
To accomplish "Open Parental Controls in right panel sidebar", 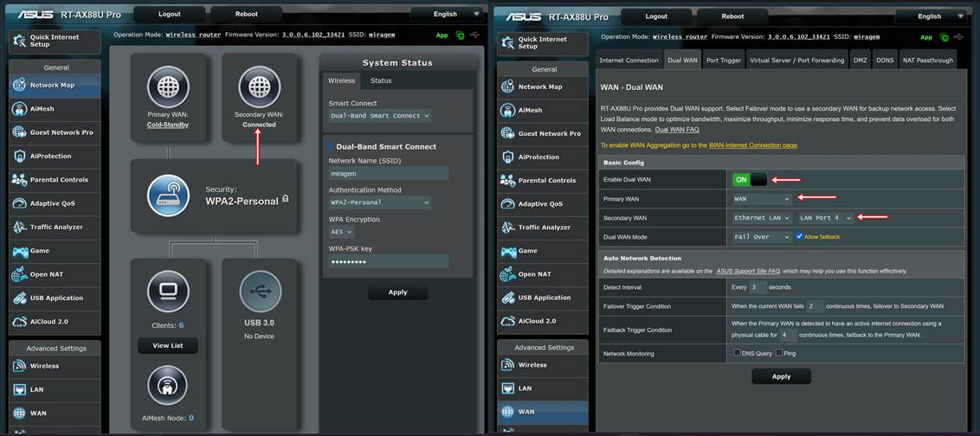I will click(x=547, y=181).
